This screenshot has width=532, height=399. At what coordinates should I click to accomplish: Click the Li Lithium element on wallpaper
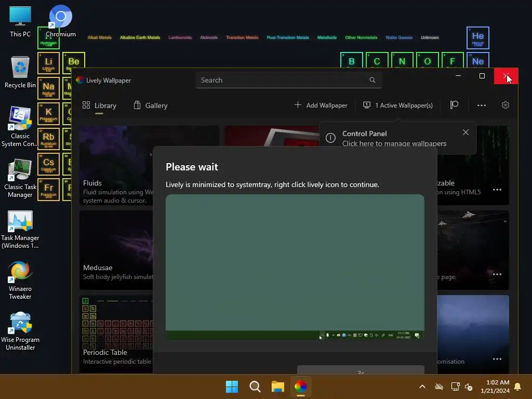coord(48,63)
